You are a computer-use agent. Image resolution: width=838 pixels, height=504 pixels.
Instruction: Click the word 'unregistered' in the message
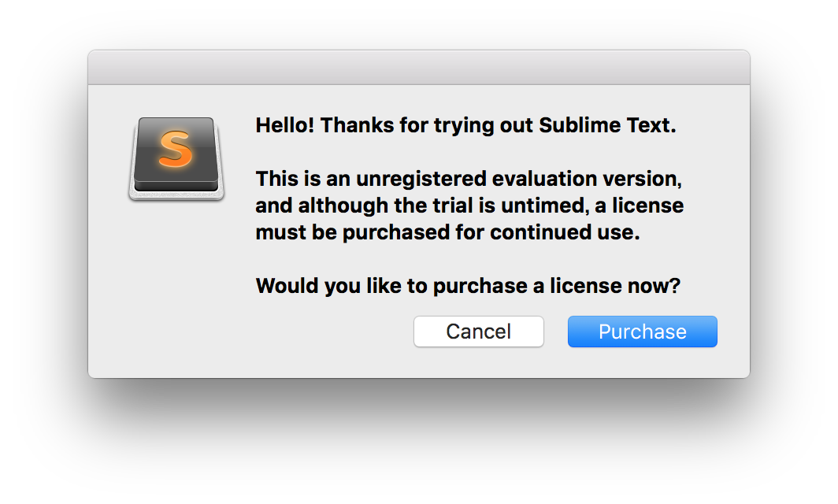(421, 179)
